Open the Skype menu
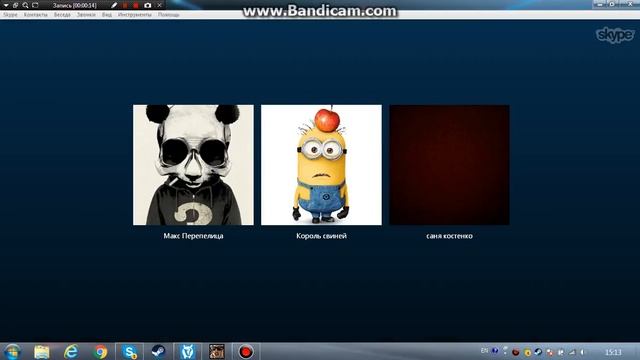This screenshot has height=360, width=640. [10, 15]
